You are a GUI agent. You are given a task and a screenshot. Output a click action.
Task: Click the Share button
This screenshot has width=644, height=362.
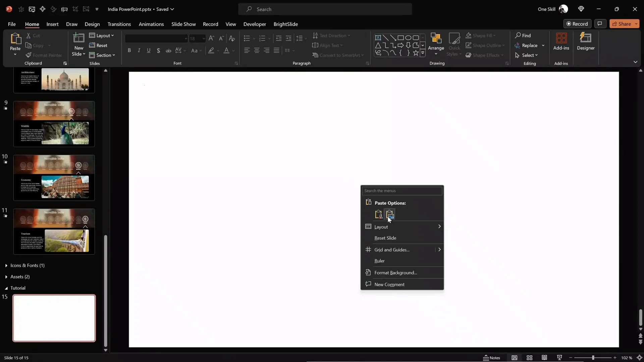click(622, 24)
